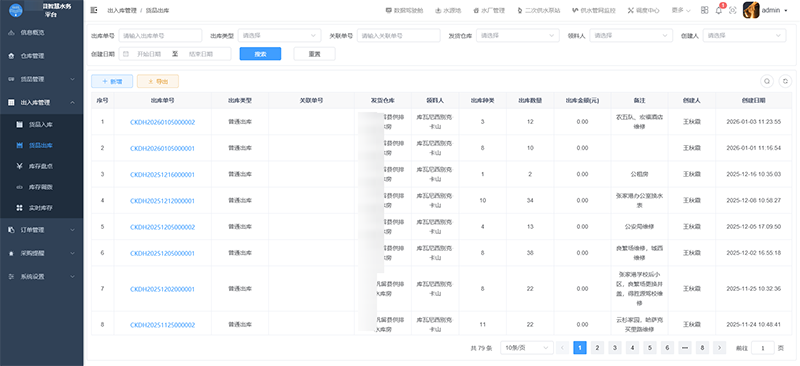
Task: Collapse the 出入库管理 sidebar group
Action: (41, 103)
